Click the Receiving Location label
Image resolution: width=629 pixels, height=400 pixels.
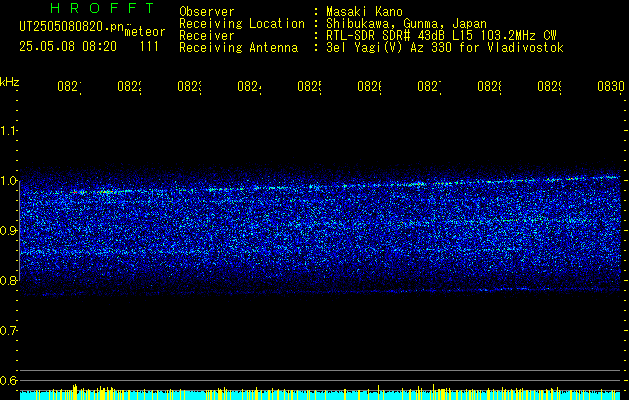(x=242, y=24)
